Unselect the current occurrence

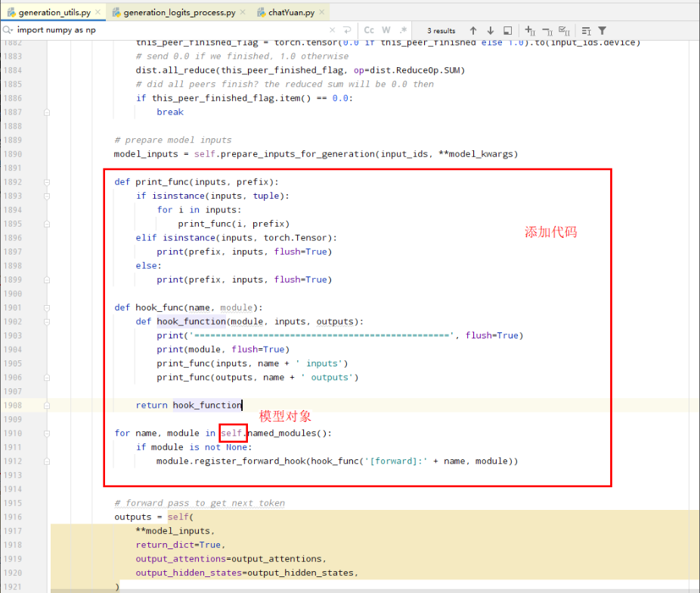547,30
